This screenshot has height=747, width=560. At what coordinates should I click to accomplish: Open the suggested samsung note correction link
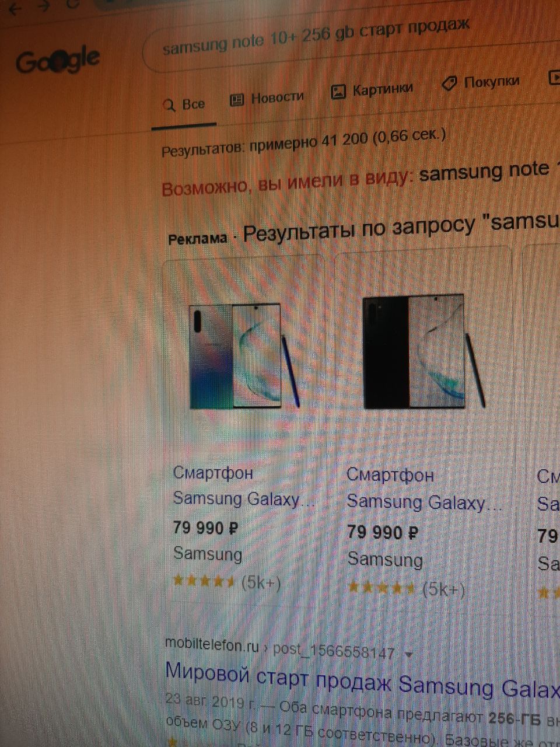coord(484,171)
